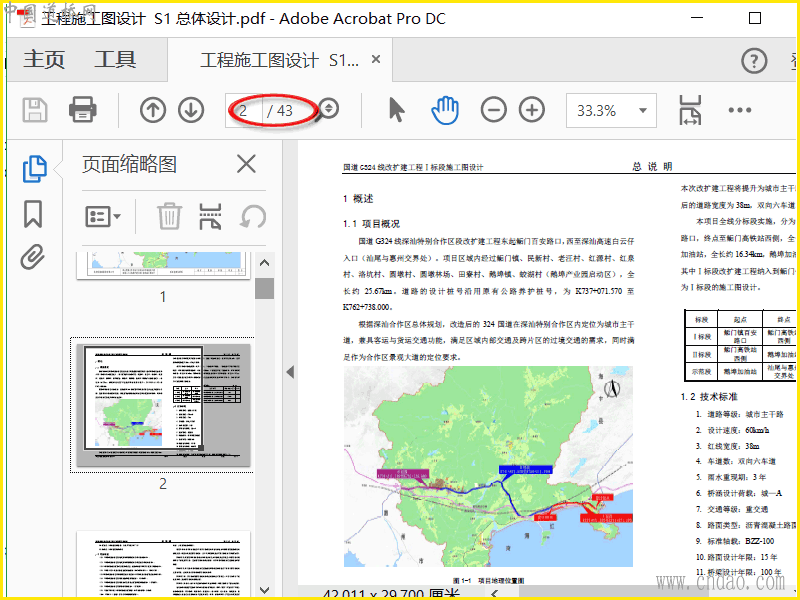Close the page thumbnails panel
Image resolution: width=800 pixels, height=600 pixels.
tap(246, 164)
